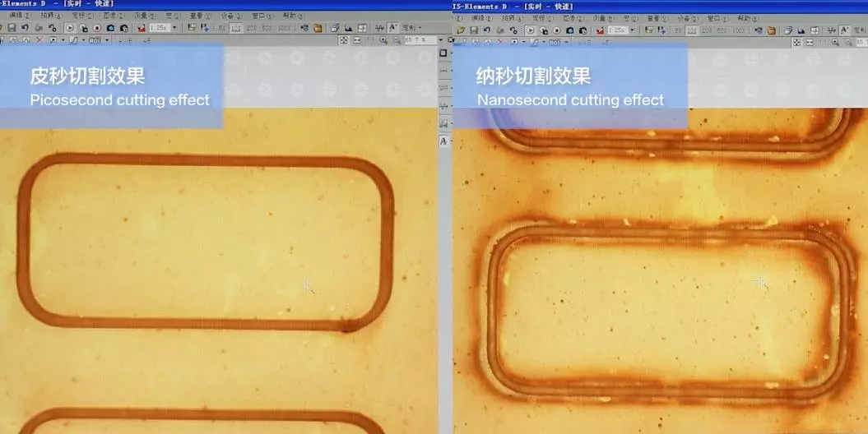Open 设备 menu in right window
868x434 pixels.
(x=688, y=19)
